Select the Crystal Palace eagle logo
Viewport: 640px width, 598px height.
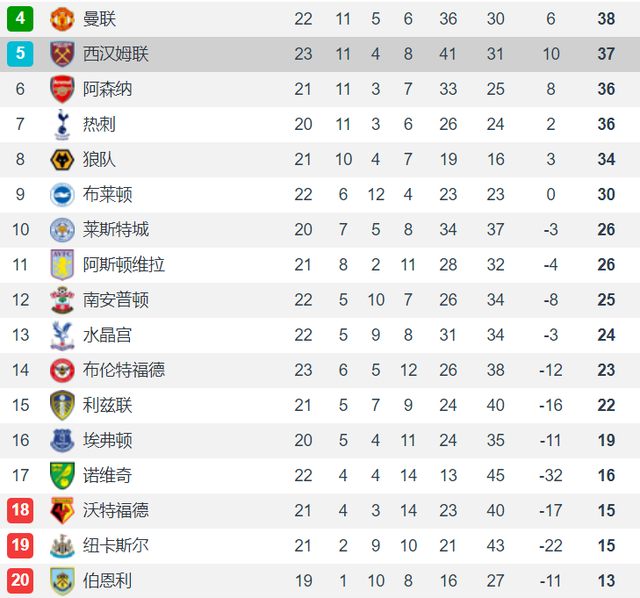point(62,336)
